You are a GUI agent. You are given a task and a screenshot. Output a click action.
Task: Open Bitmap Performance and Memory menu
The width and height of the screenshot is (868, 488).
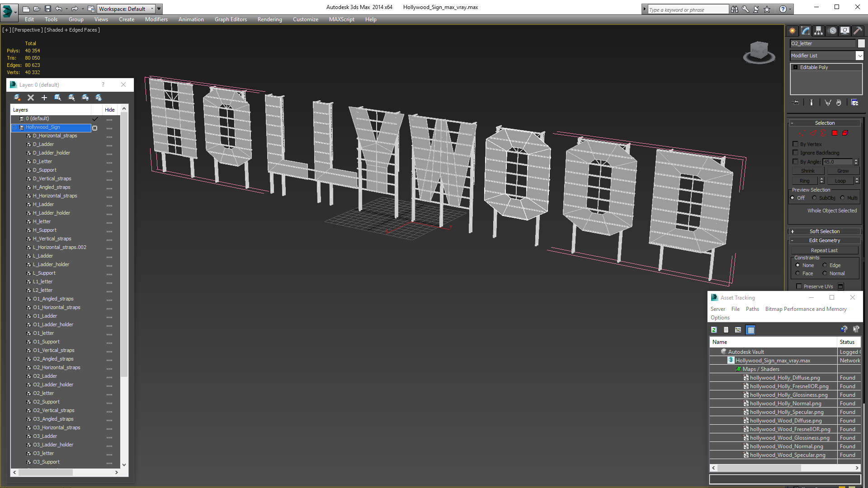tap(806, 309)
